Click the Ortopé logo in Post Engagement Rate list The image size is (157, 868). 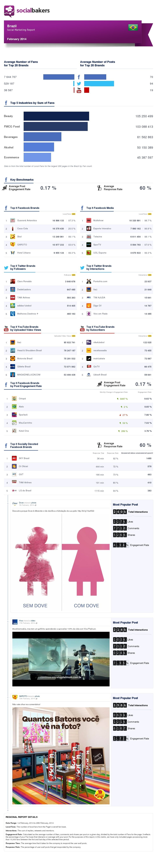14,399
